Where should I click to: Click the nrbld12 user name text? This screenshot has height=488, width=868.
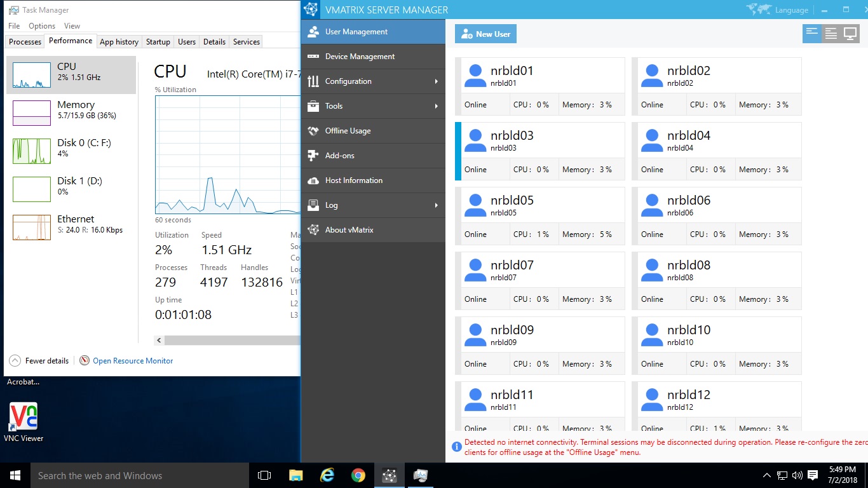coord(689,395)
